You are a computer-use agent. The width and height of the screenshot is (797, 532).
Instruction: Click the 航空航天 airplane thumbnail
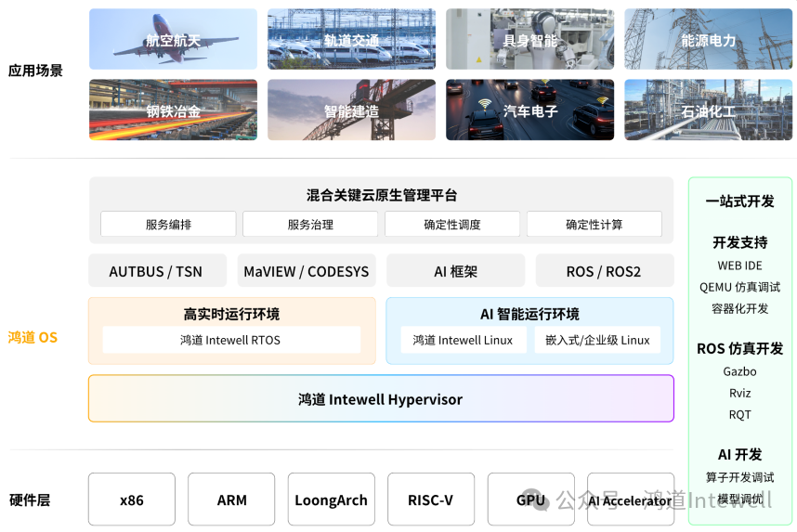[174, 39]
